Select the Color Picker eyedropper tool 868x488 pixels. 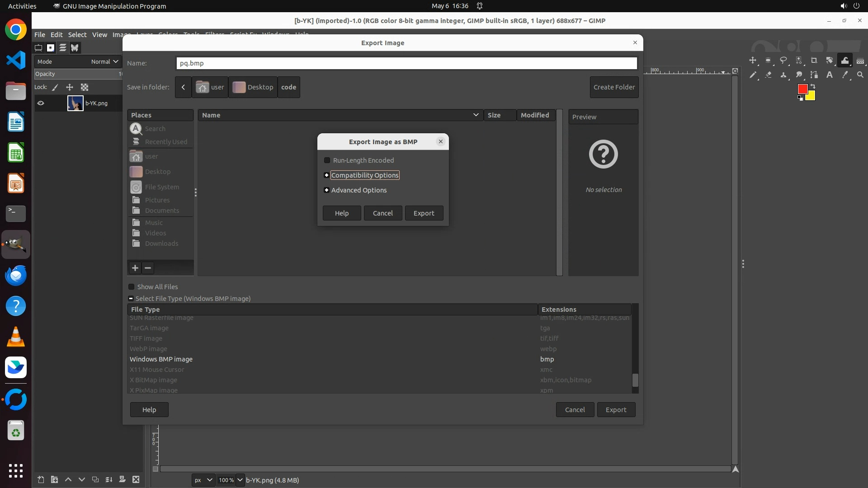pos(845,75)
